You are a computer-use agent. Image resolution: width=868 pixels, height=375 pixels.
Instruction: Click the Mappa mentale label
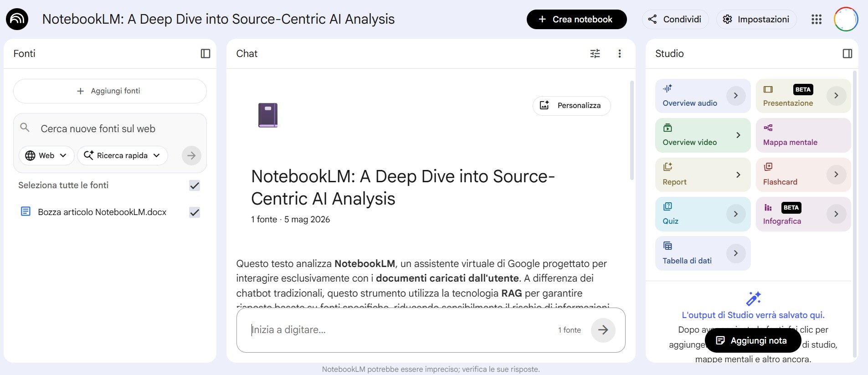pos(790,142)
